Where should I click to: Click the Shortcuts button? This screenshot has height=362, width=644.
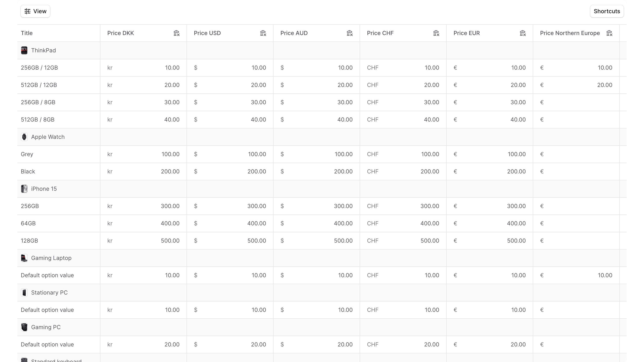(607, 11)
